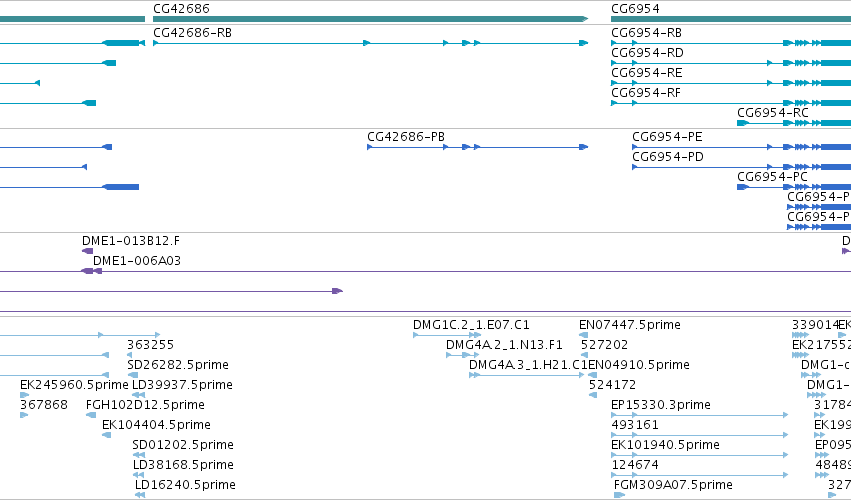This screenshot has height=500, width=851.
Task: Select the FGH102D12.5prime EST
Action: pyautogui.click(x=91, y=415)
